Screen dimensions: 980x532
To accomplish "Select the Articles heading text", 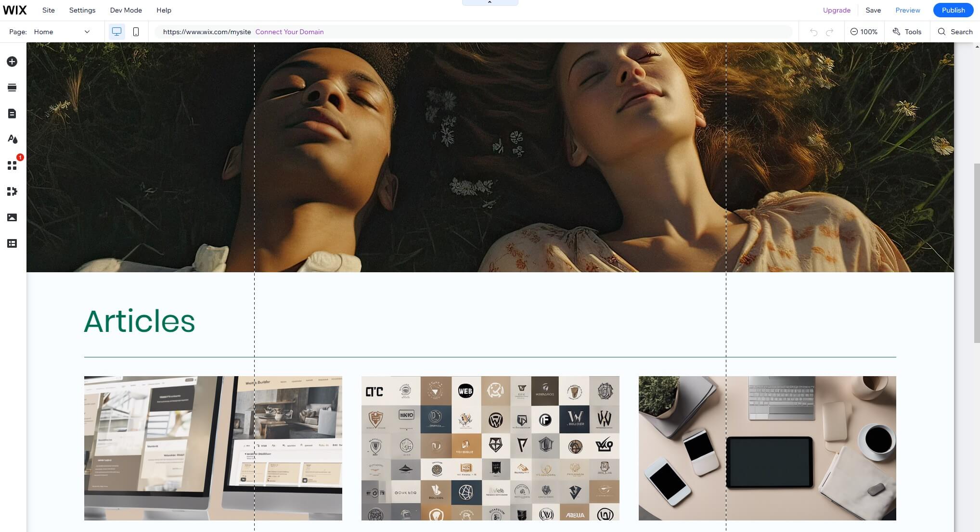I will 140,321.
